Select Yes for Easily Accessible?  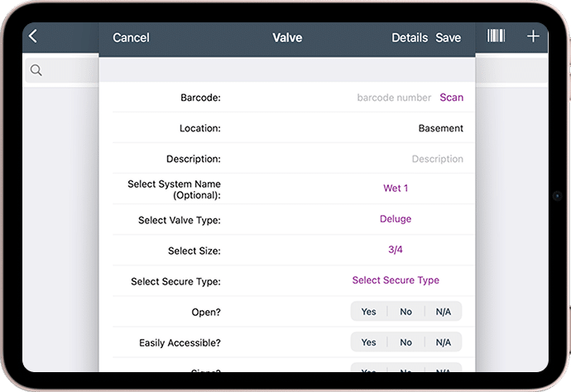[368, 342]
